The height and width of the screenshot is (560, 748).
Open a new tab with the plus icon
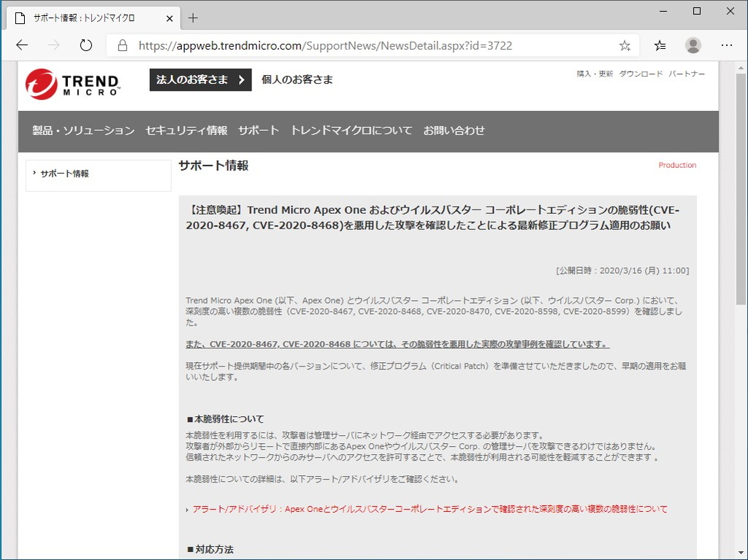193,18
